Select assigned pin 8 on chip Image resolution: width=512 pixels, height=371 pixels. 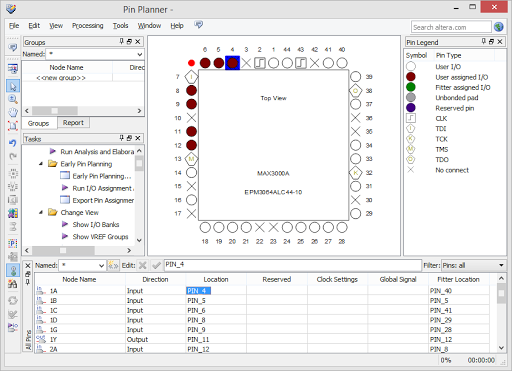coord(191,90)
